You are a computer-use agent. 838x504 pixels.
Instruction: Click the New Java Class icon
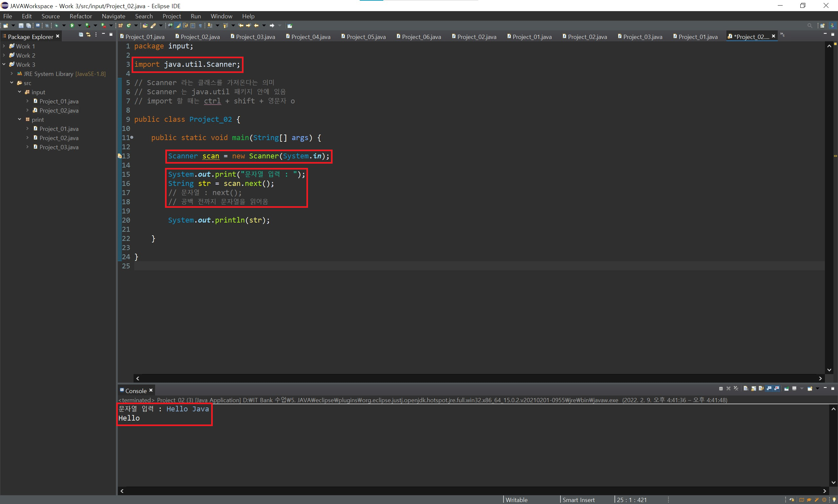[129, 26]
